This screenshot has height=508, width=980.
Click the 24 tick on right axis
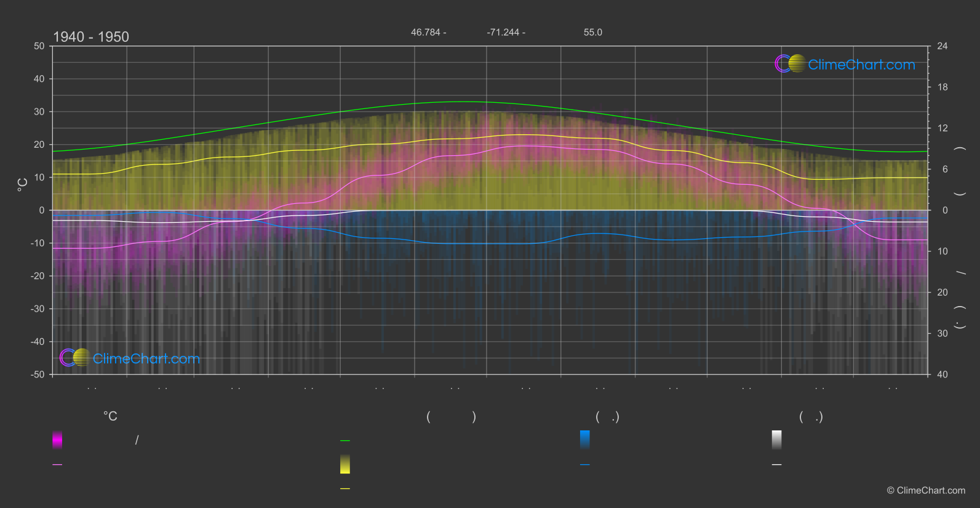942,46
